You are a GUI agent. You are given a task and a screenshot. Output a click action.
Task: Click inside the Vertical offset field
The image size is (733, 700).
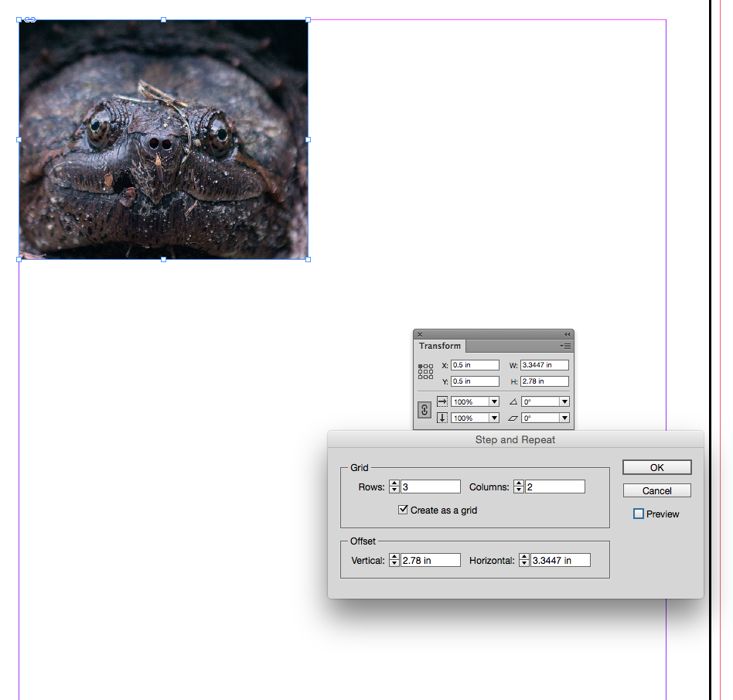pyautogui.click(x=430, y=559)
